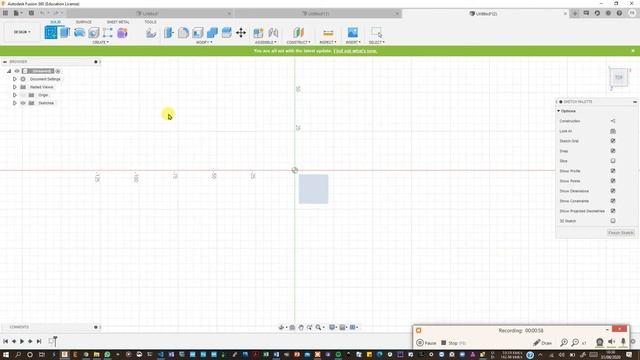This screenshot has height=360, width=640.
Task: Click the Undo arrow
Action: point(42,13)
